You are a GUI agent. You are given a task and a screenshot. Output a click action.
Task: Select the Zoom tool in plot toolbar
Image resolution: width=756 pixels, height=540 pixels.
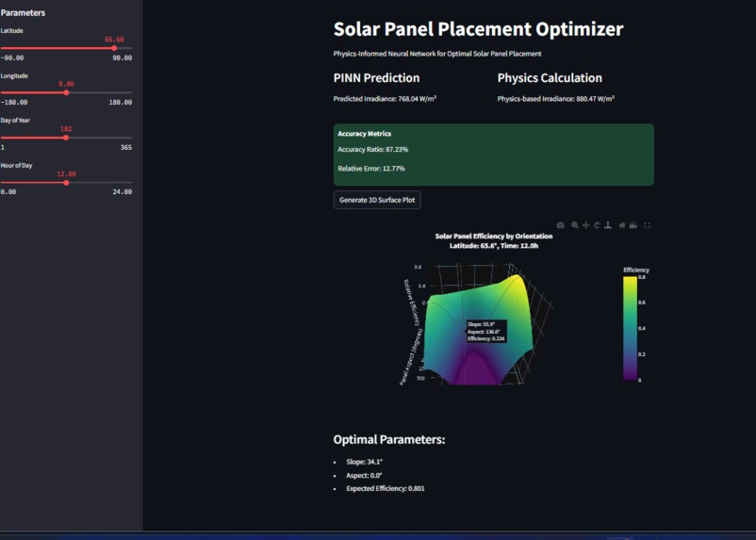[x=575, y=225]
